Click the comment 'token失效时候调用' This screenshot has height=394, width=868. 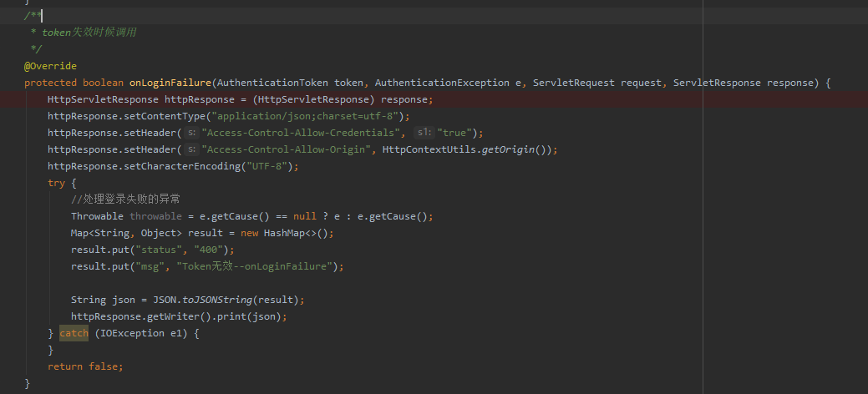click(89, 33)
